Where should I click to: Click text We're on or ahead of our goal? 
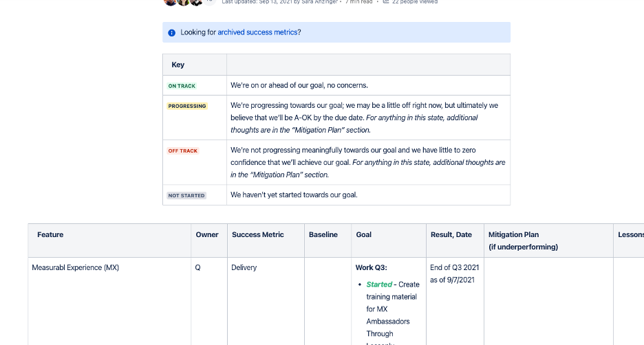(x=299, y=85)
